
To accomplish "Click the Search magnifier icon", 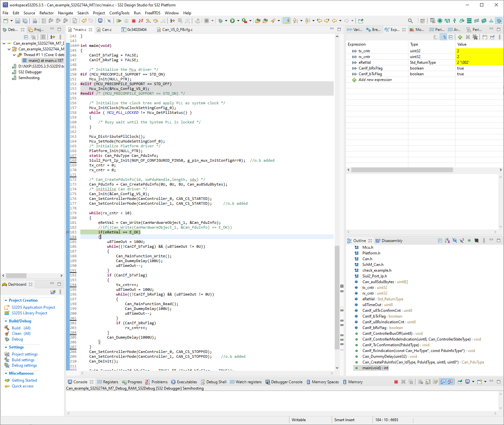I will 410,21.
